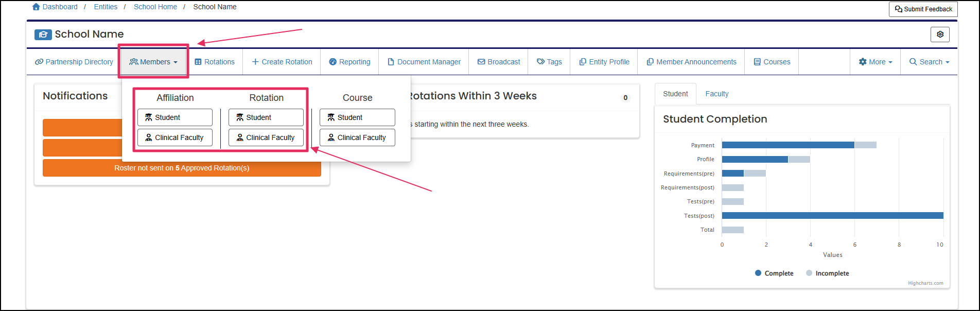Click the Members people icon
The height and width of the screenshot is (311, 980).
(133, 62)
